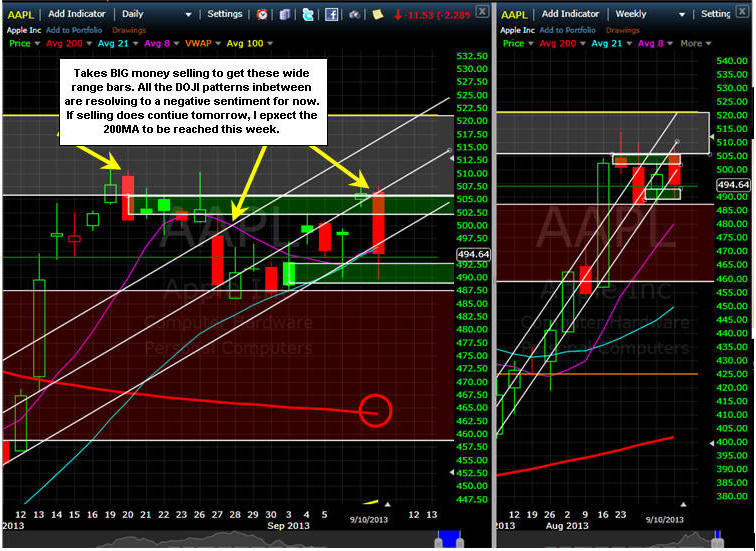Close the Daily chart panel
The width and height of the screenshot is (756, 551).
[482, 11]
